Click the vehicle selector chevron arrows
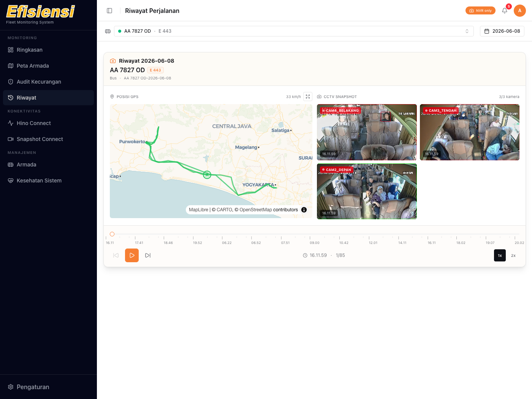The width and height of the screenshot is (532, 399). click(x=467, y=31)
